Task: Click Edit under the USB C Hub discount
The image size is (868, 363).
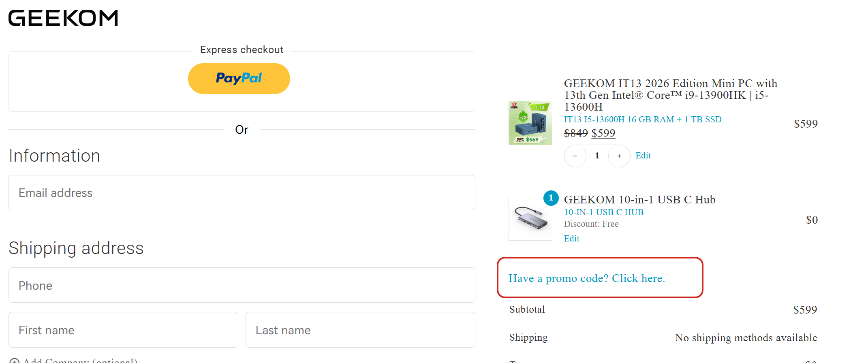Action: point(571,239)
